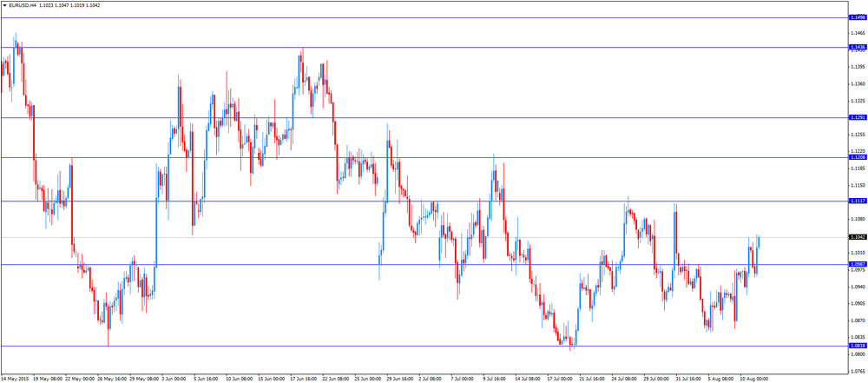This screenshot has height=383, width=868.
Task: Click the 1.0765 price scale value
Action: pyautogui.click(x=858, y=372)
